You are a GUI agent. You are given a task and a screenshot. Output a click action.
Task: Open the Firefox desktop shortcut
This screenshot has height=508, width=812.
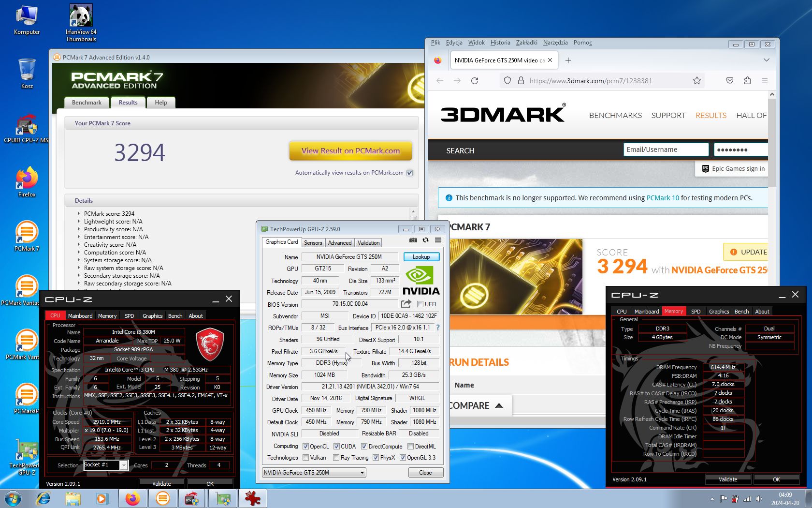27,182
